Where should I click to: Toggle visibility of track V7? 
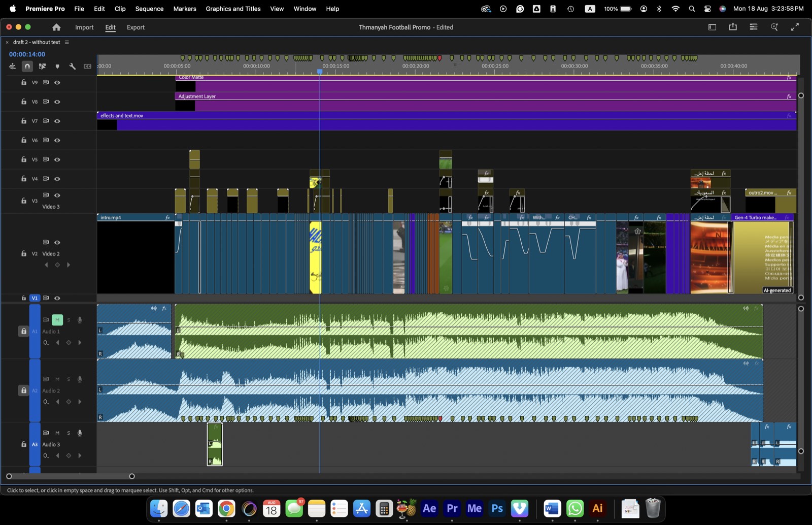pyautogui.click(x=57, y=121)
